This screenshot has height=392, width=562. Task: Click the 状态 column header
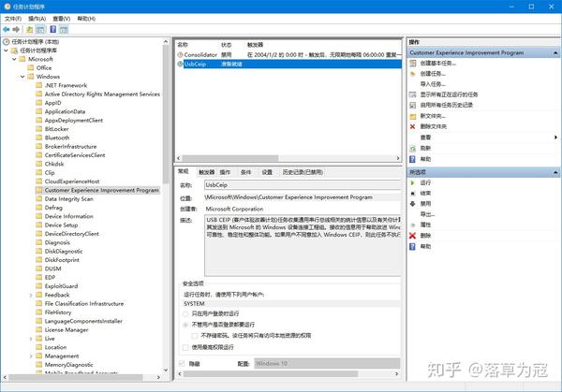coord(226,45)
